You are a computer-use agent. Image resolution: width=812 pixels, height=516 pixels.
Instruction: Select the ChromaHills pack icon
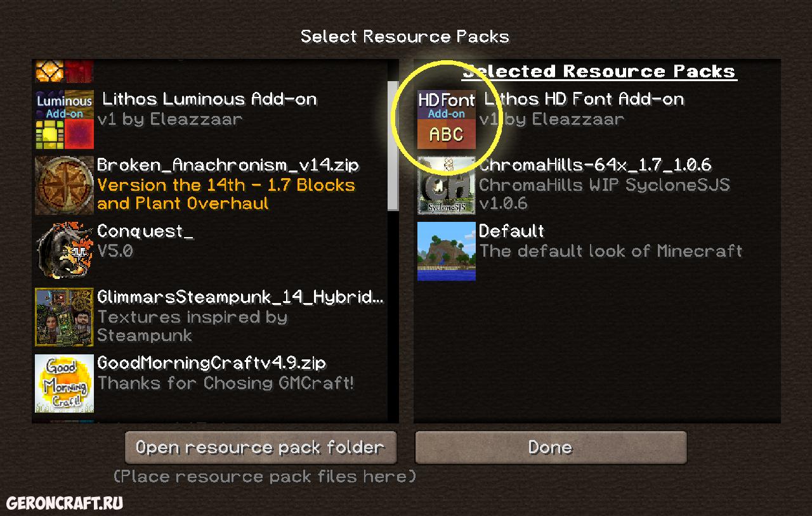pyautogui.click(x=447, y=185)
